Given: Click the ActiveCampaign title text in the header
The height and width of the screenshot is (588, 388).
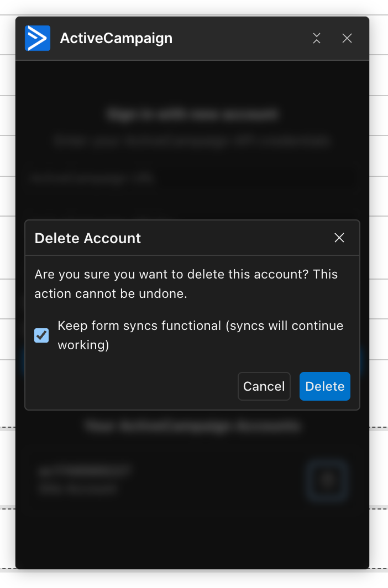Looking at the screenshot, I should click(116, 38).
